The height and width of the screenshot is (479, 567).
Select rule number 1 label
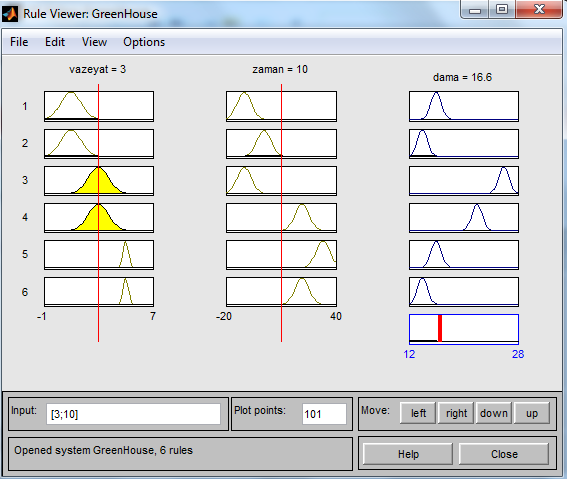click(25, 106)
